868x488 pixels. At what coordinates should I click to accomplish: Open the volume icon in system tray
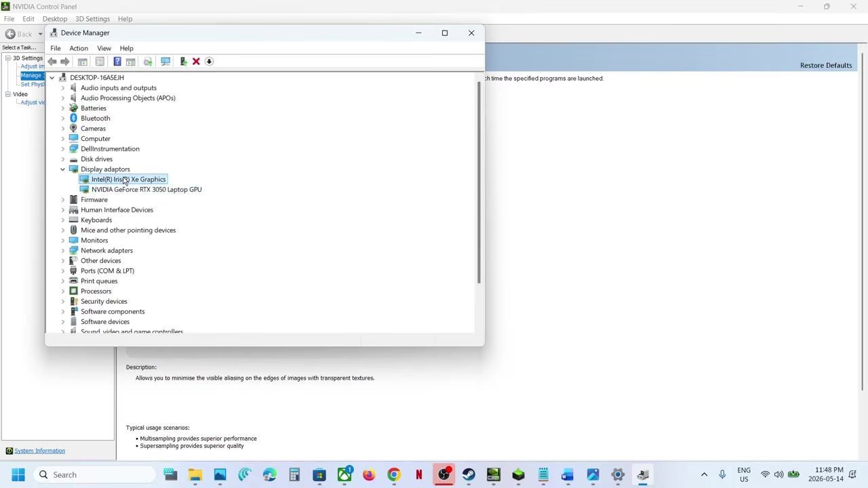click(x=778, y=474)
